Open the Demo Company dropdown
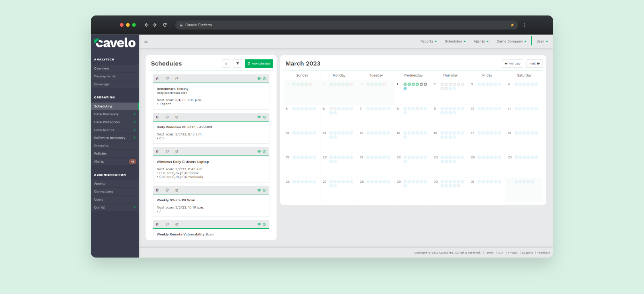 coord(512,41)
